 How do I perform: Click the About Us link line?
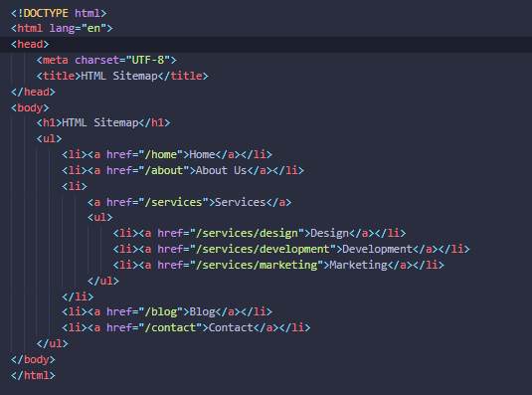pos(183,170)
